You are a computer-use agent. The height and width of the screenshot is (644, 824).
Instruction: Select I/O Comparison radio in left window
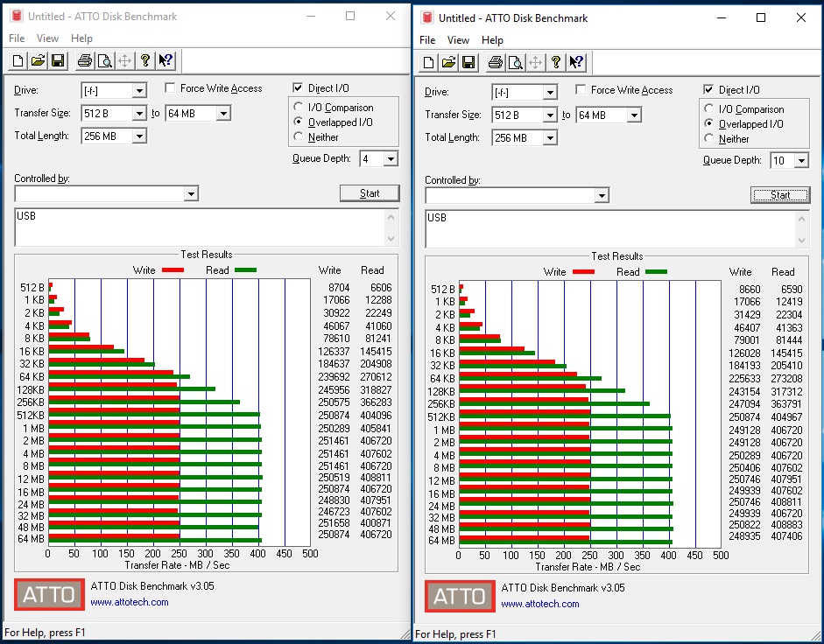[x=298, y=107]
